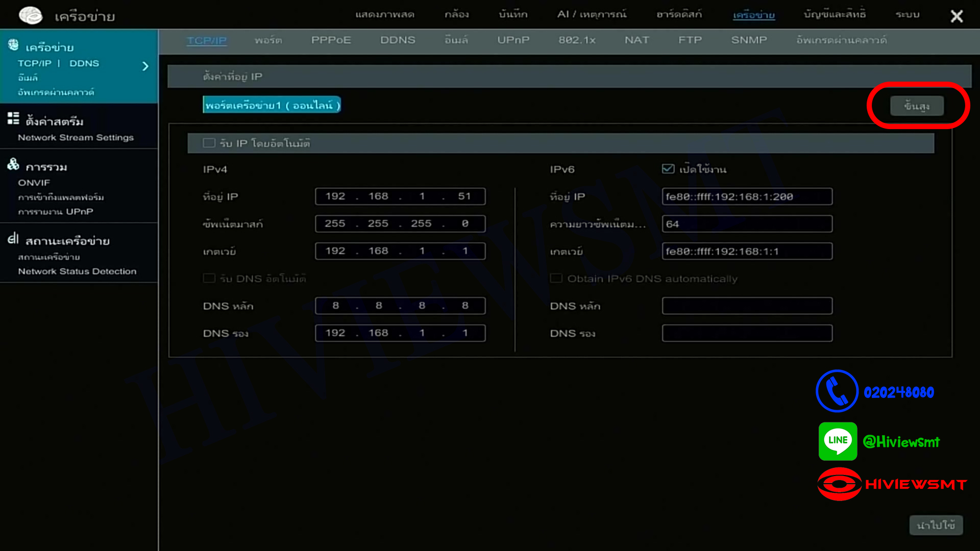Click the red HiviewSMT eye logo
Screen dimensions: 980x551
coord(839,484)
